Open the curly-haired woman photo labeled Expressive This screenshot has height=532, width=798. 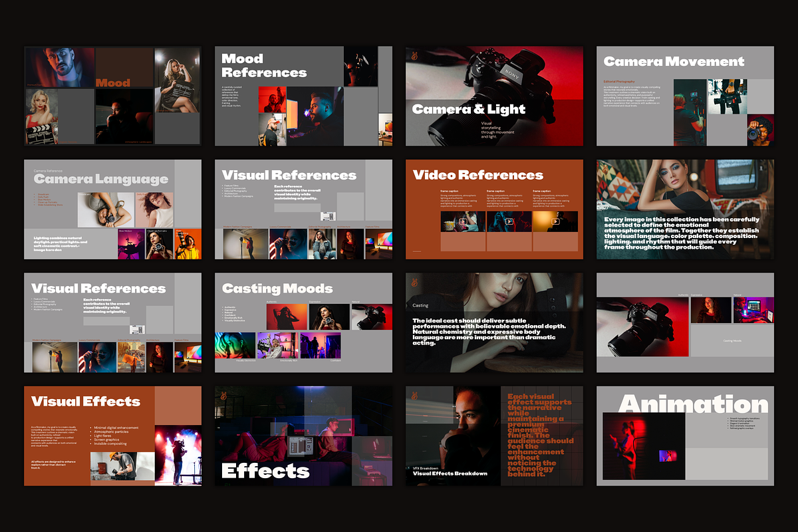pos(711,310)
